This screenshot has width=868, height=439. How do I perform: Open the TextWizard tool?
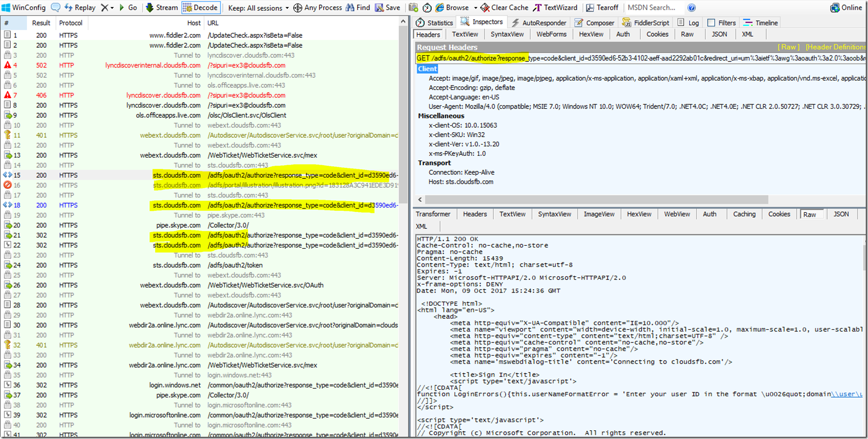coord(555,8)
